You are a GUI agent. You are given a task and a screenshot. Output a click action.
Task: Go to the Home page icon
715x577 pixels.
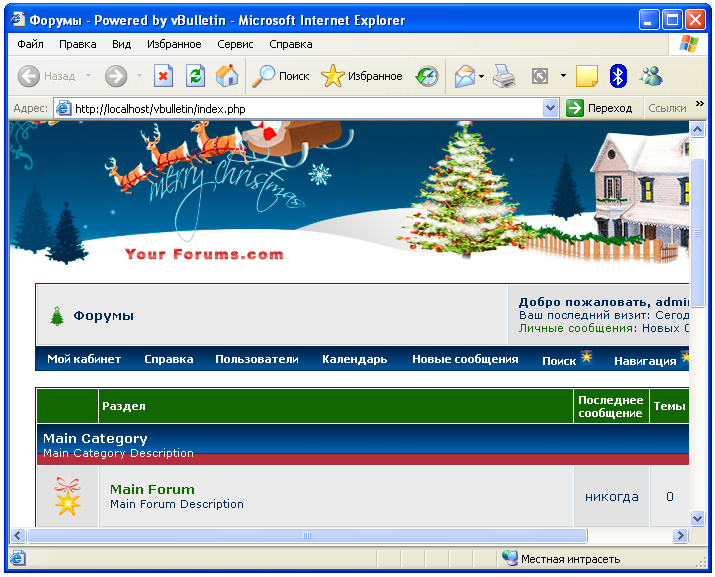click(227, 76)
